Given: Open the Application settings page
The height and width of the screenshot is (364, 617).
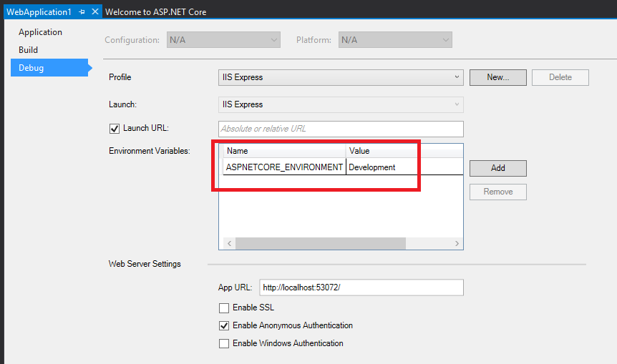Looking at the screenshot, I should 41,32.
